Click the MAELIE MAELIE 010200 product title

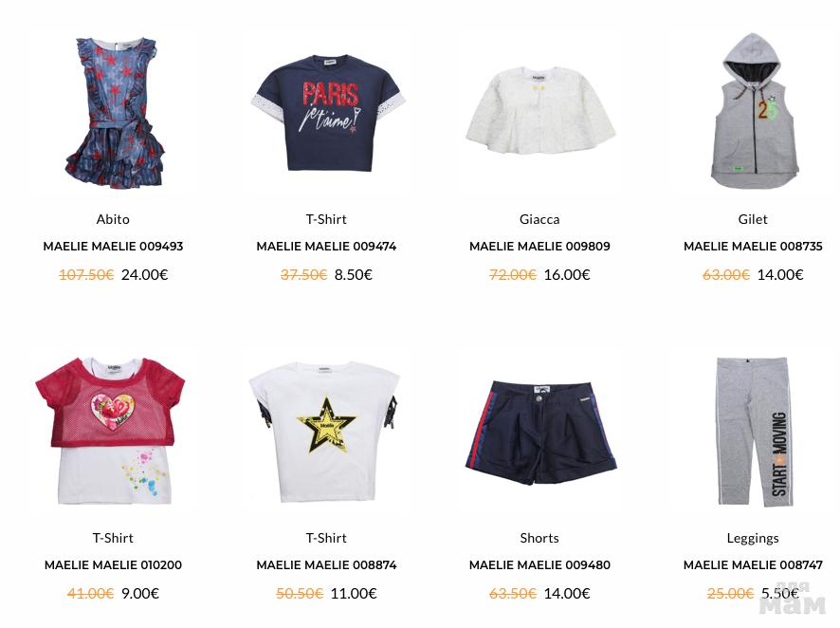[x=113, y=565]
